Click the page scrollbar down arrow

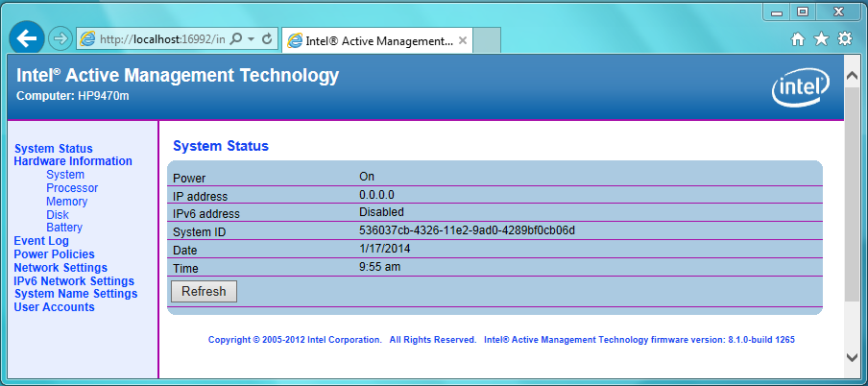pyautogui.click(x=852, y=357)
